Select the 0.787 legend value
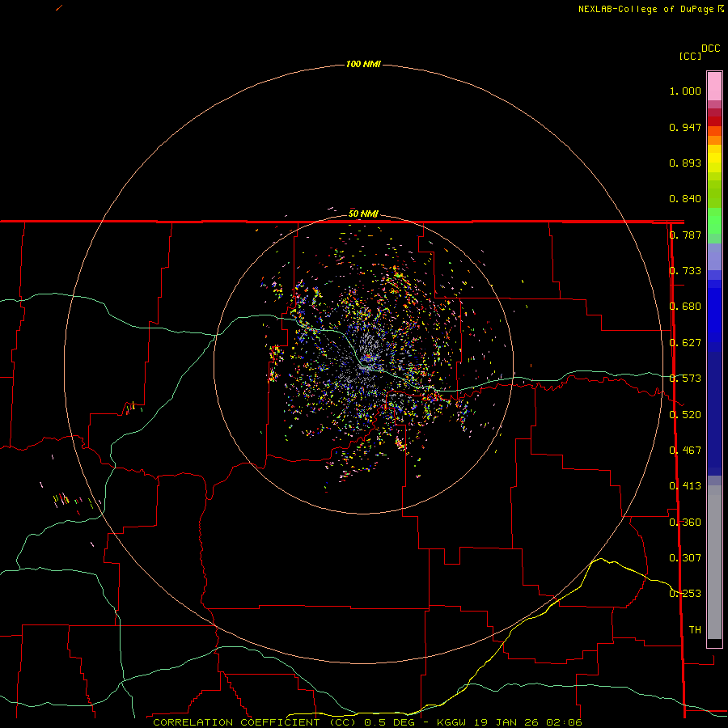728x728 pixels. click(685, 235)
